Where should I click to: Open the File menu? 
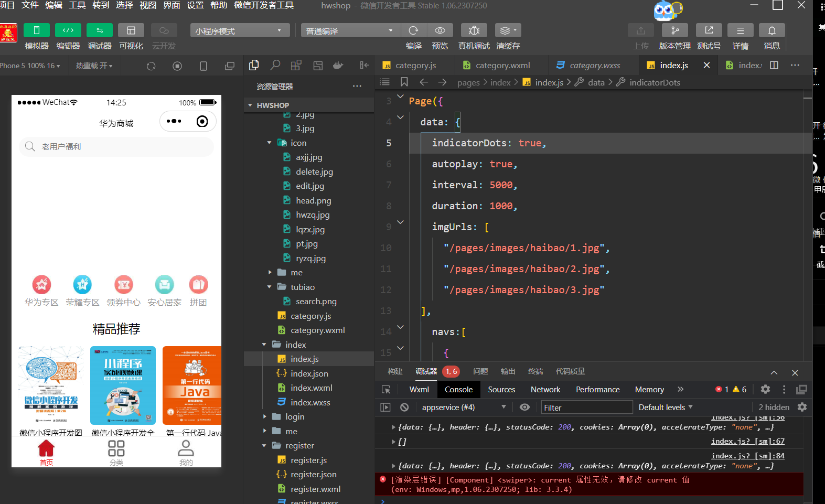click(x=30, y=5)
